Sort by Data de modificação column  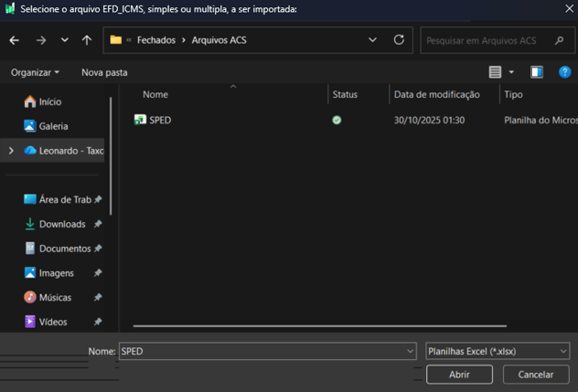click(437, 95)
